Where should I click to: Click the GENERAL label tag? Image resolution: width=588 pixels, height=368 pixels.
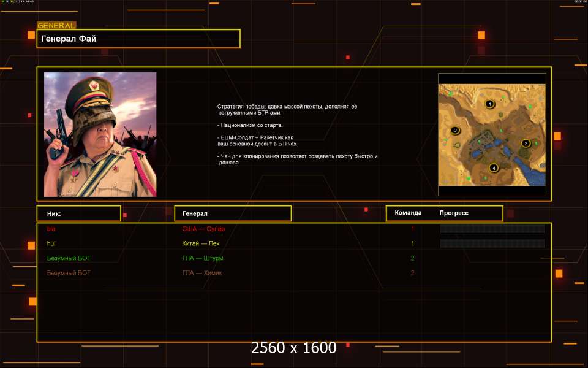(x=56, y=26)
